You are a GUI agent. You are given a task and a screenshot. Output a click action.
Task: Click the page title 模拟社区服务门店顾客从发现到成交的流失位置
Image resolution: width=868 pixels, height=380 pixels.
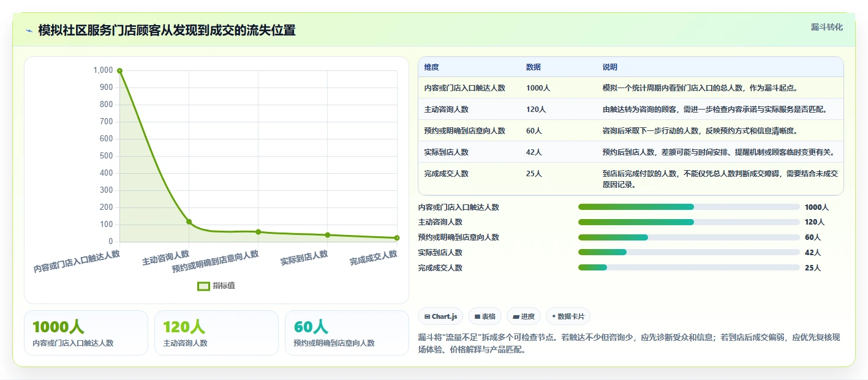pyautogui.click(x=167, y=31)
